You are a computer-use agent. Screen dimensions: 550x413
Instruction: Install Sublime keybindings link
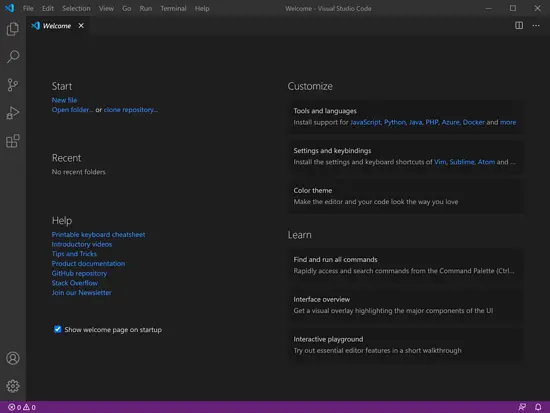pos(462,162)
